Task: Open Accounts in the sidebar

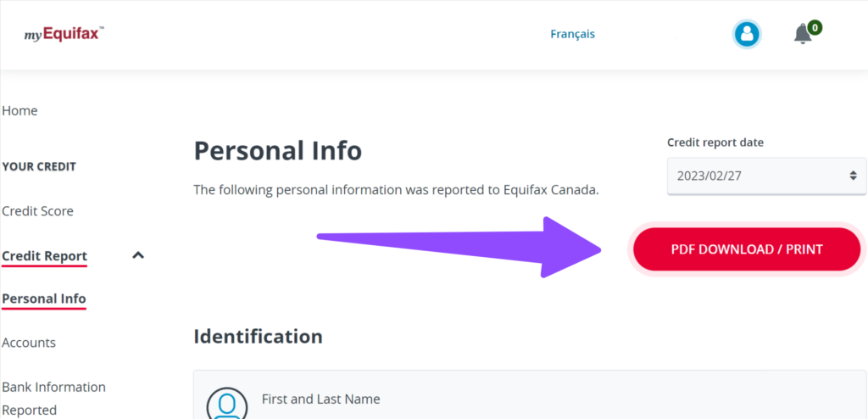Action: (x=29, y=343)
